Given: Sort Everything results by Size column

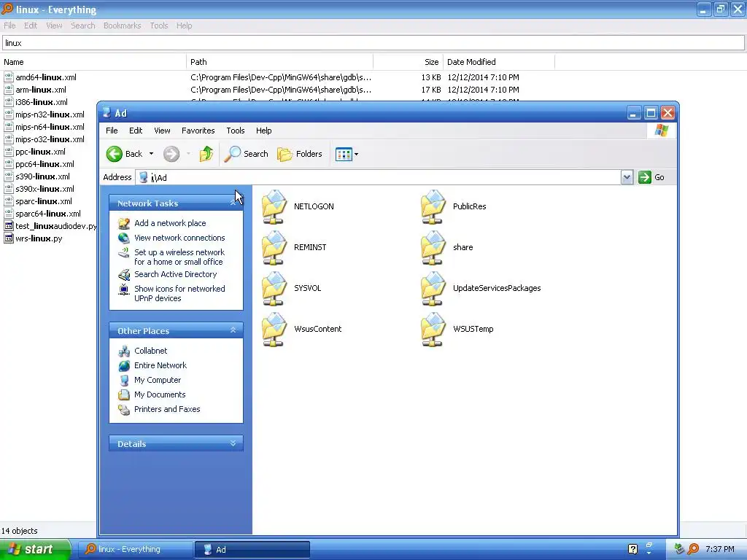Looking at the screenshot, I should coord(409,62).
